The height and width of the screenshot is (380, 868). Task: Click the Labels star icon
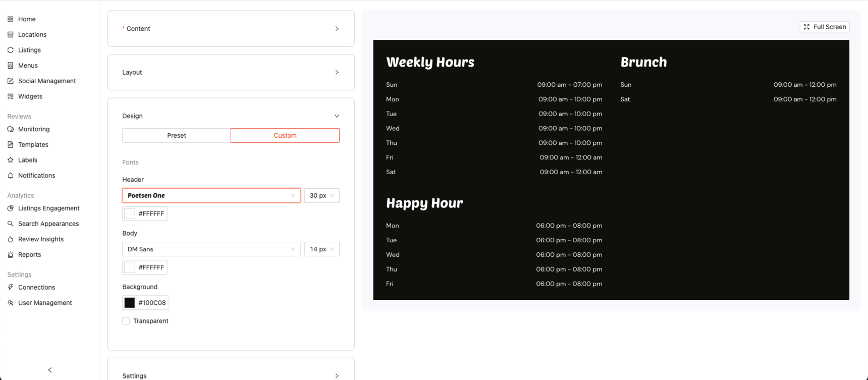coord(11,160)
